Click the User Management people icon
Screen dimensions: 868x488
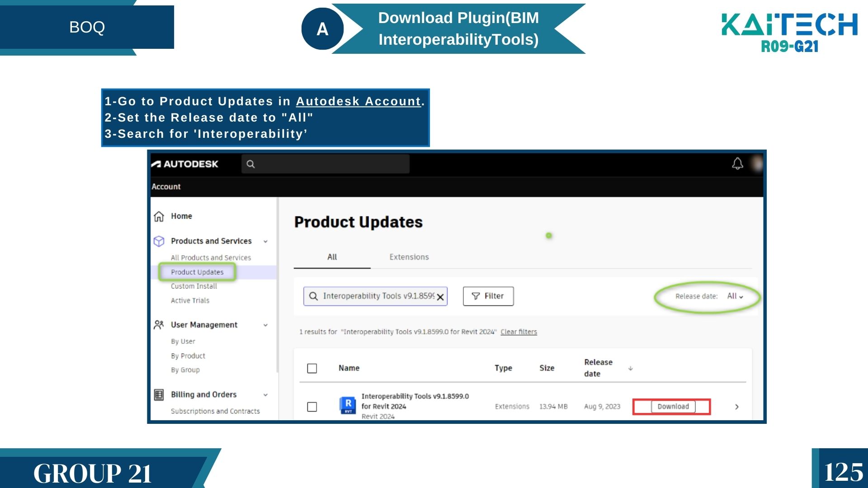coord(159,325)
